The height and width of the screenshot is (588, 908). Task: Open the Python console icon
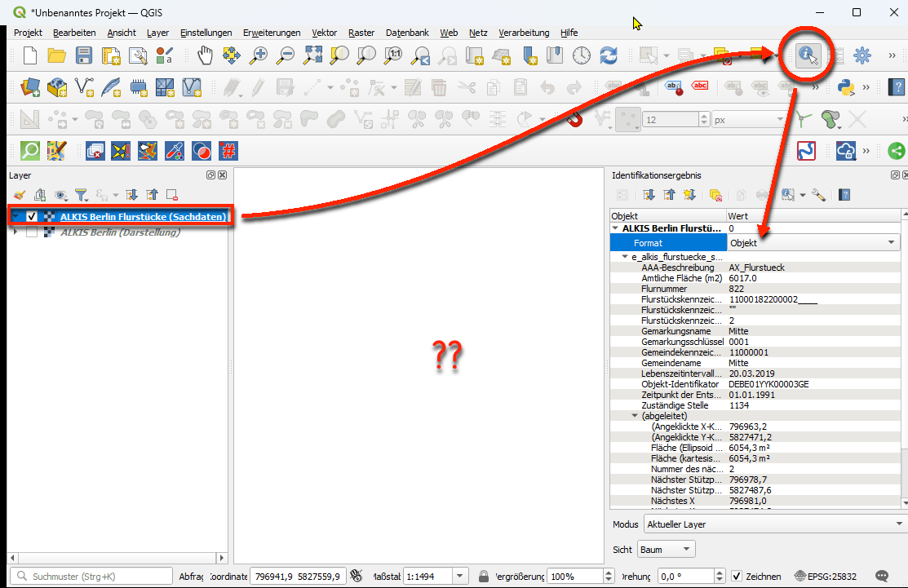pos(846,86)
